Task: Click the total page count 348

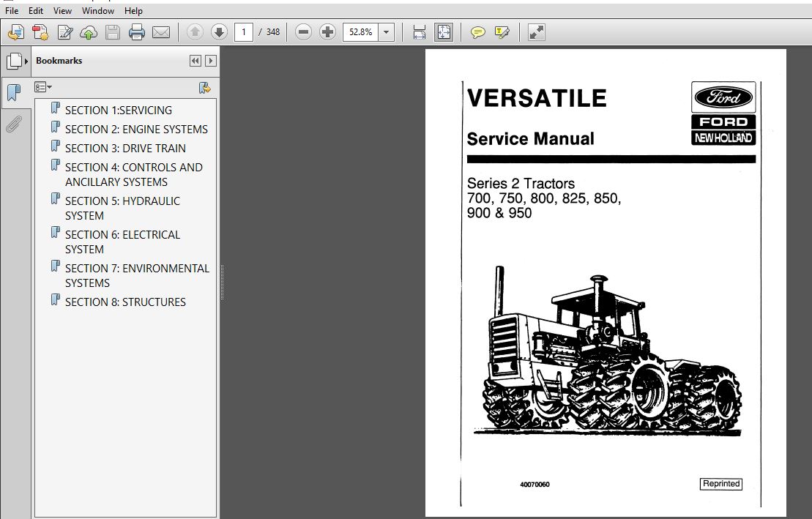Action: point(273,32)
